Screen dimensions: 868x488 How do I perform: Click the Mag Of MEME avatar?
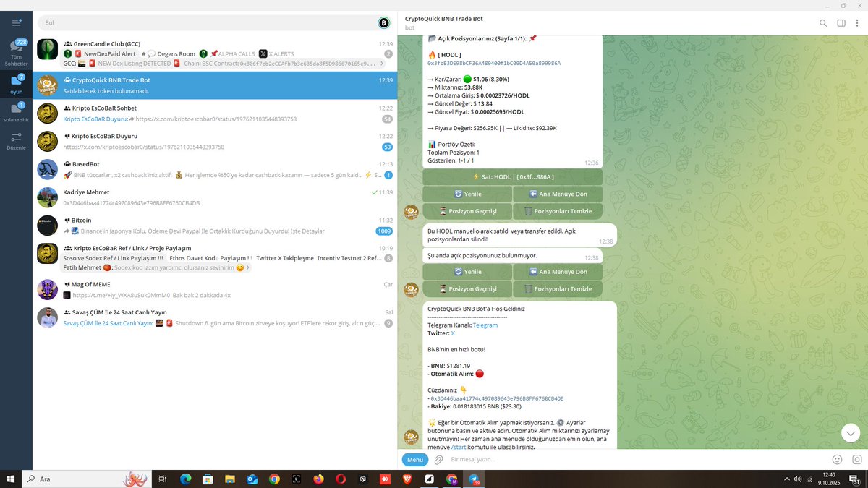point(48,289)
